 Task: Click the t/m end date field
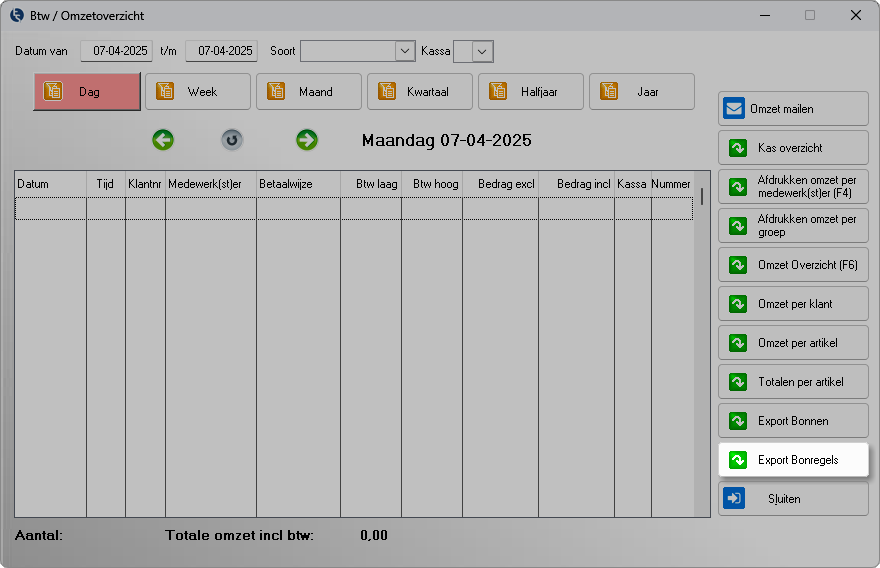(x=222, y=51)
